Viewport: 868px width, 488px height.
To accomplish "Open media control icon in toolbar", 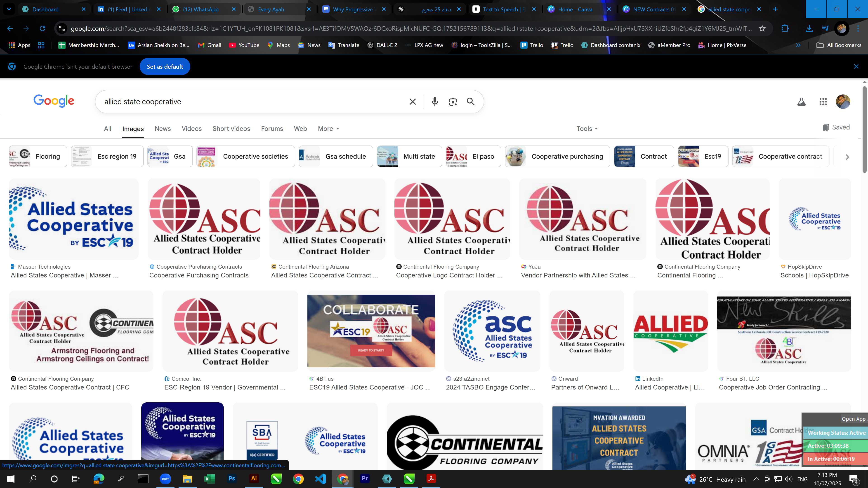I will [x=825, y=28].
